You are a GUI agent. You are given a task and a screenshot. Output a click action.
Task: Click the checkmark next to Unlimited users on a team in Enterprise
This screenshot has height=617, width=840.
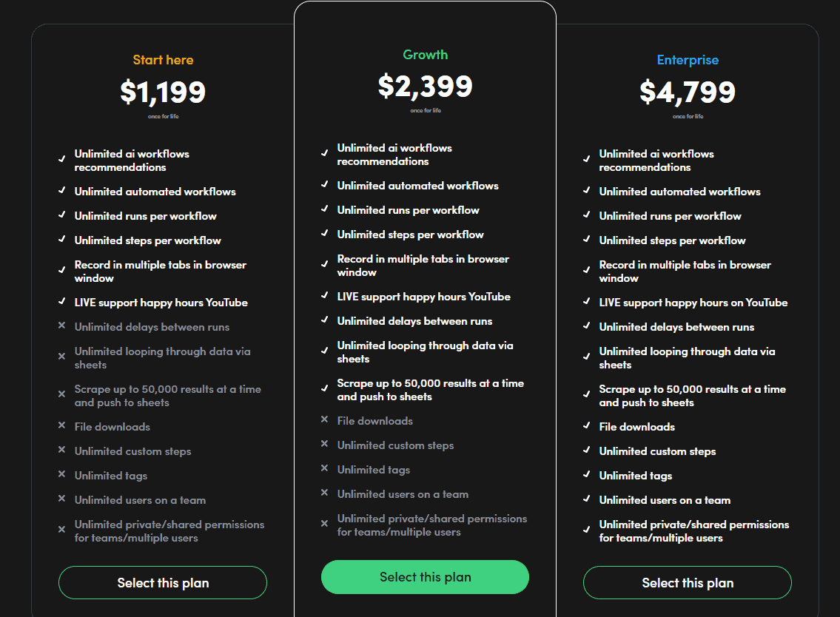pos(587,500)
